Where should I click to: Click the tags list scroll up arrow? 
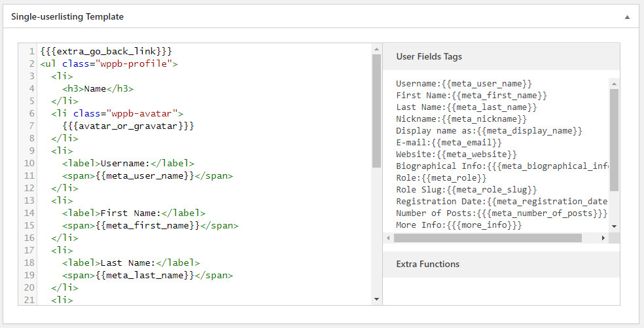tap(614, 83)
